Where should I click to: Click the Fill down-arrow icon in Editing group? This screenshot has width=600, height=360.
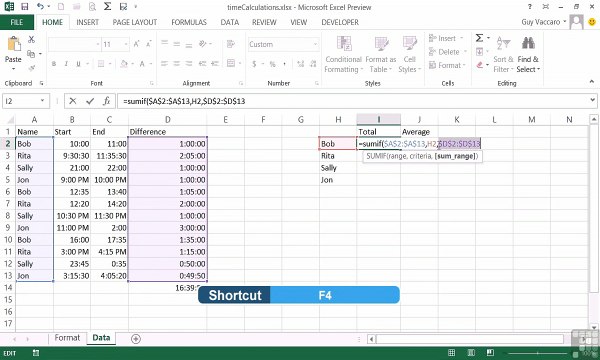click(479, 52)
